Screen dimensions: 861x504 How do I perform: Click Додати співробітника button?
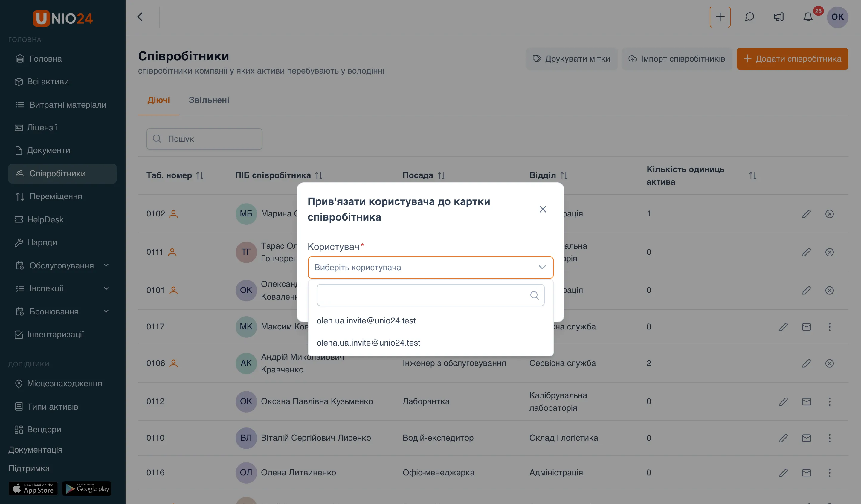pos(792,59)
